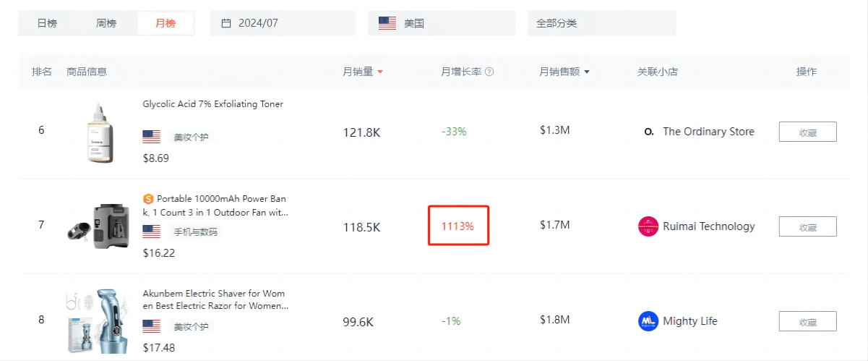Click the calendar icon in date field
Image resolution: width=868 pixels, height=361 pixels.
coord(226,23)
